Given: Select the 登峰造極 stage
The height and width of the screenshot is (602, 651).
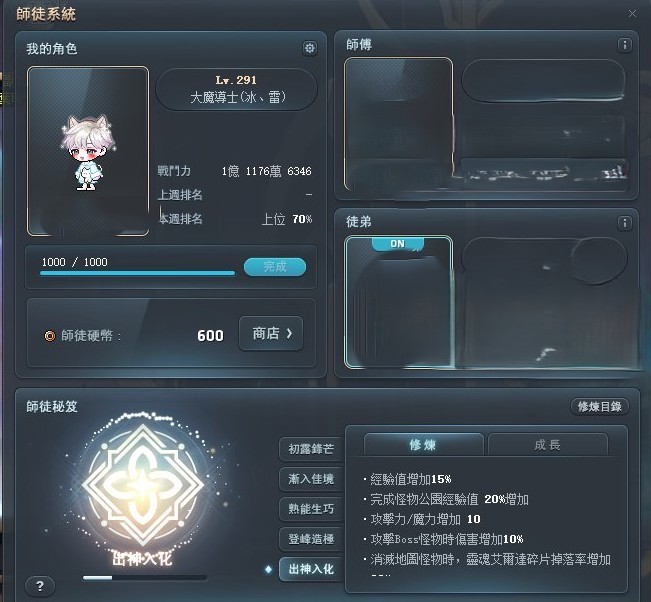Looking at the screenshot, I should click(x=311, y=539).
